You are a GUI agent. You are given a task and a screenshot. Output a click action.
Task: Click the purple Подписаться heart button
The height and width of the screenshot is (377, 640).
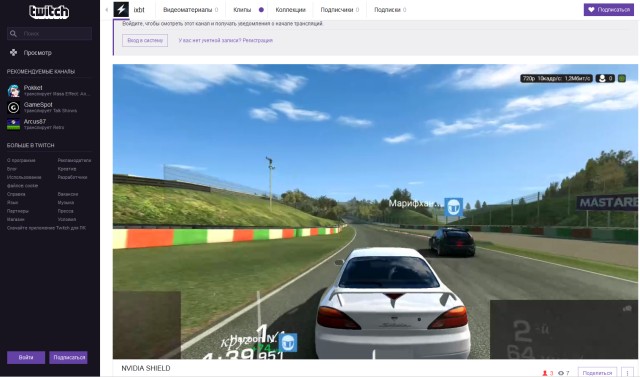tap(608, 9)
